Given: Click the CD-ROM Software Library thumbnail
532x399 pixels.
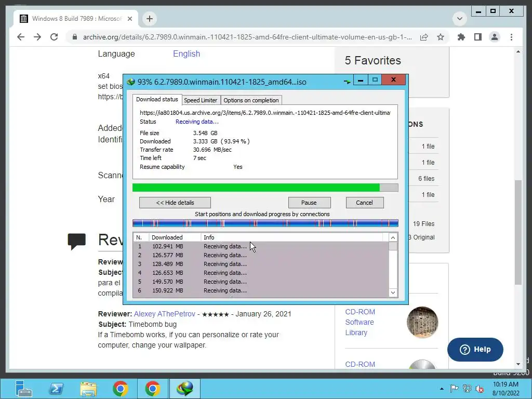Looking at the screenshot, I should pyautogui.click(x=422, y=322).
